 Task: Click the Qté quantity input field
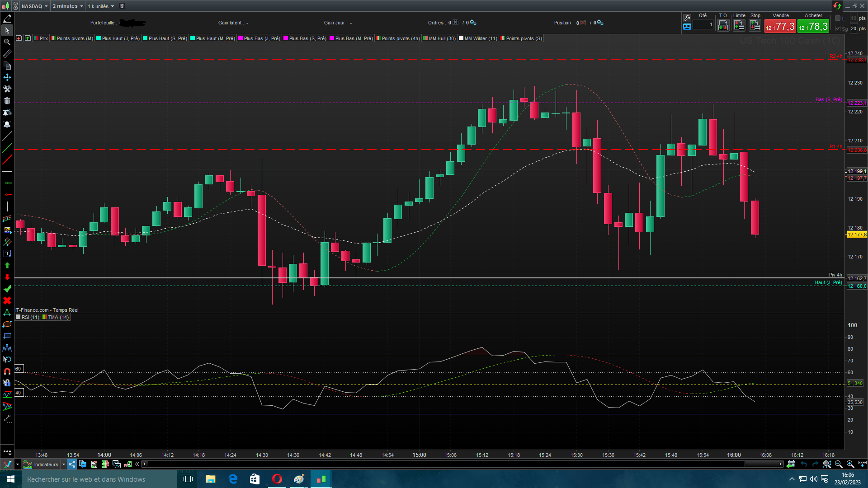(x=703, y=25)
